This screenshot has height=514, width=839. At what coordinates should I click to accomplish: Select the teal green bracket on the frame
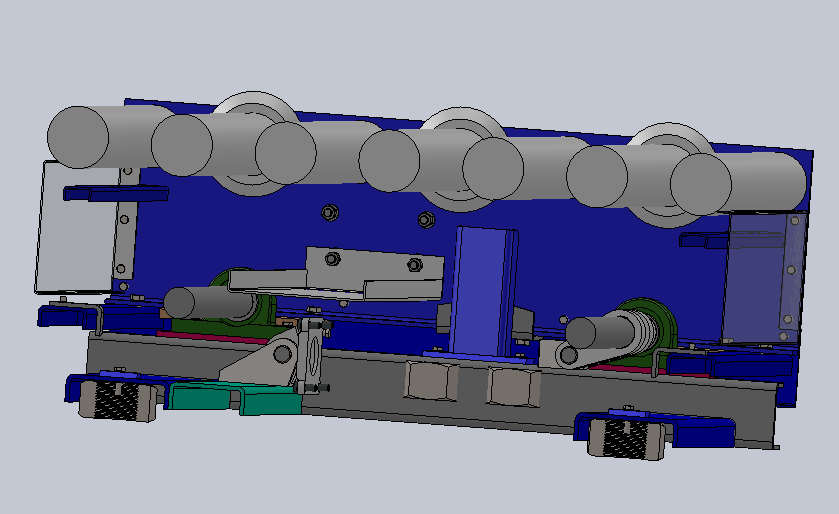[234, 397]
